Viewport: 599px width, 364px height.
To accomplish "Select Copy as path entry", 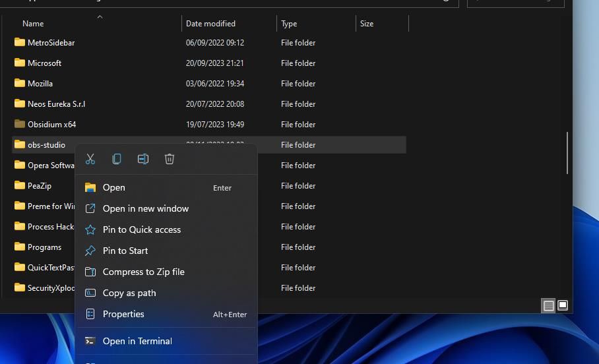I will click(x=129, y=293).
